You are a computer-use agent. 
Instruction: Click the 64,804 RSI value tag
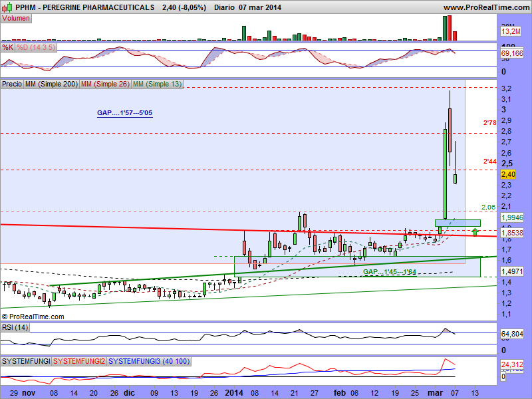(512, 334)
